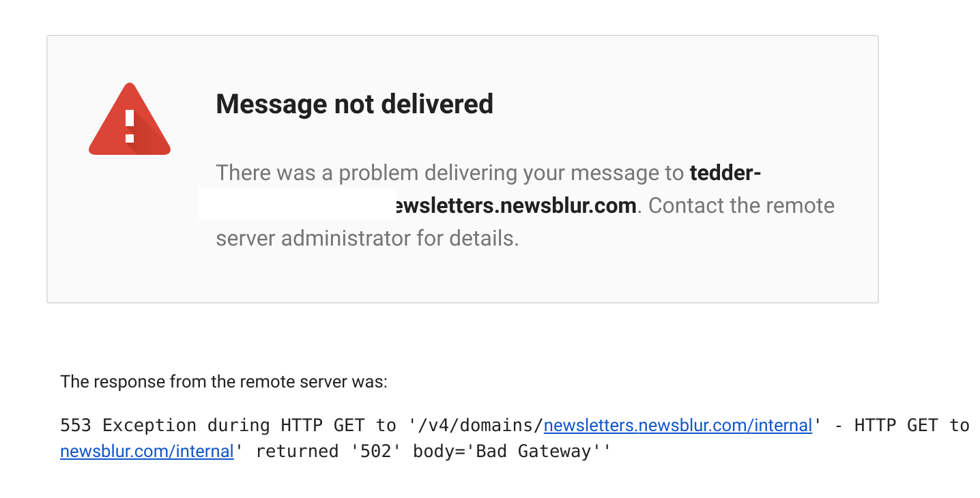Open the newsletters.newsblur.com/internal link
This screenshot has width=980, height=498.
[x=678, y=426]
